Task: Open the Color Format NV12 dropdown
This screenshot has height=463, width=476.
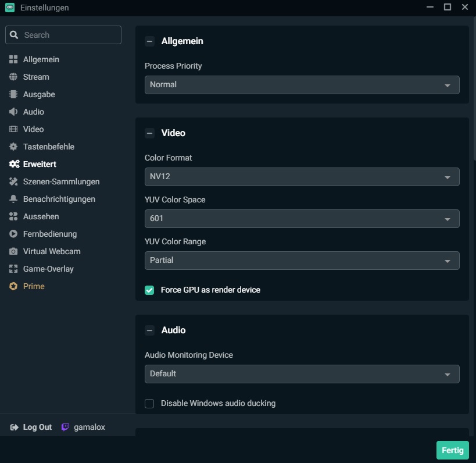Action: pyautogui.click(x=302, y=177)
